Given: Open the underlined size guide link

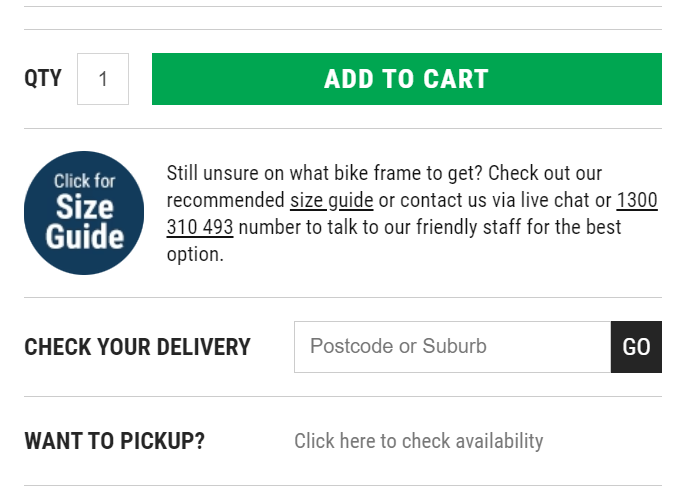Looking at the screenshot, I should point(331,201).
